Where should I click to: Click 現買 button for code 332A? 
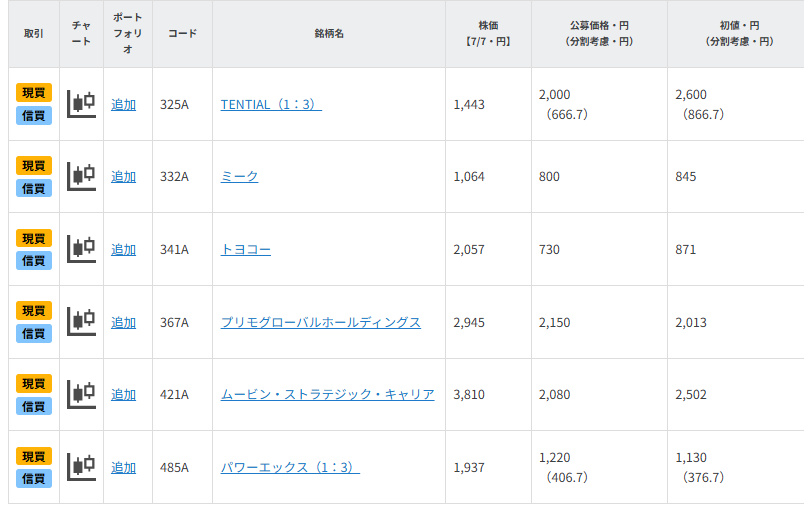34,166
